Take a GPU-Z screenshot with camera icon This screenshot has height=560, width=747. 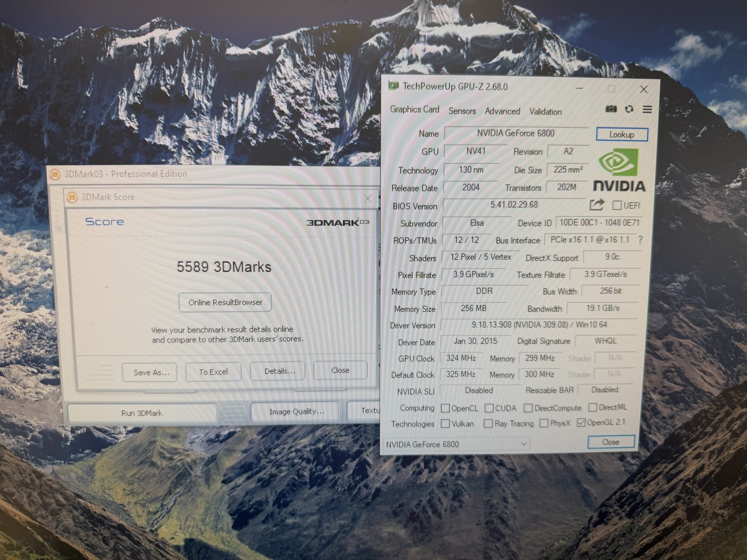click(611, 109)
